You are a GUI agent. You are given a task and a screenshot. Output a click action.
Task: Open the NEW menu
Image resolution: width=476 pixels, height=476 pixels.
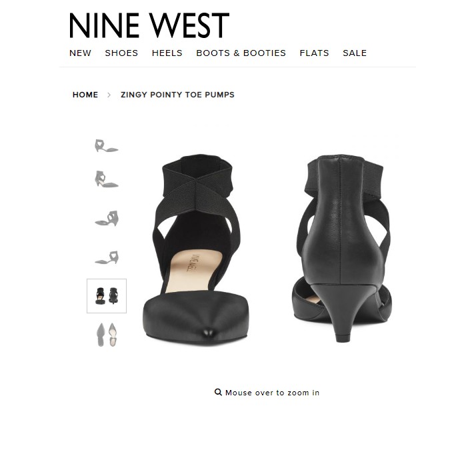tap(80, 53)
